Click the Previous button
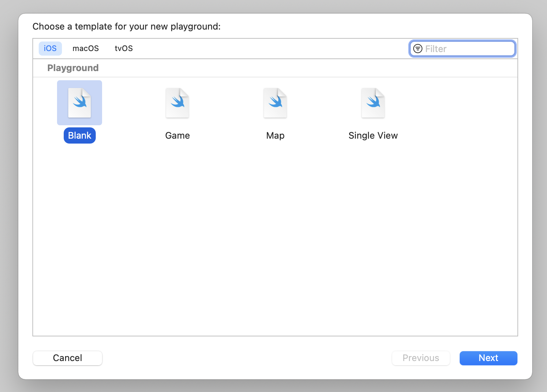Screen dimensions: 547x392 point(421,358)
